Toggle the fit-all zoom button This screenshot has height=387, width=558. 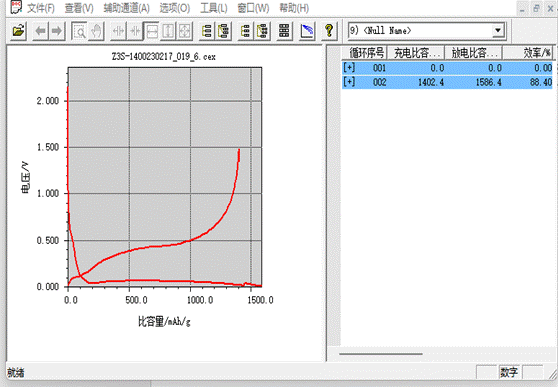pos(185,31)
